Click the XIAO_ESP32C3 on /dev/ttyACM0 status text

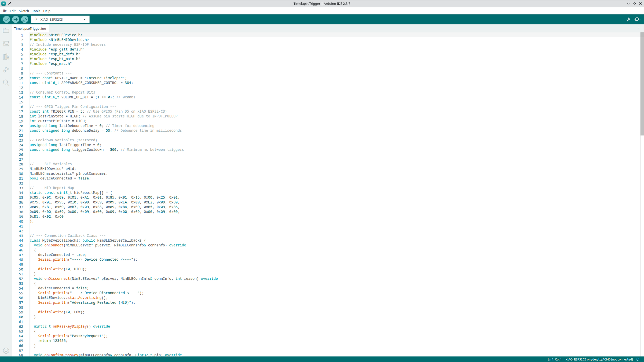pyautogui.click(x=599, y=359)
